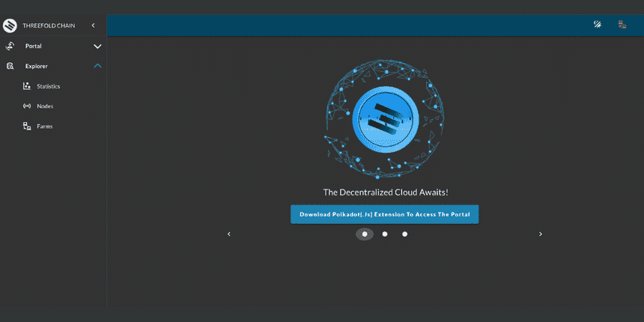Click the ThreeFold Chain logo
This screenshot has height=322, width=644.
click(x=10, y=25)
